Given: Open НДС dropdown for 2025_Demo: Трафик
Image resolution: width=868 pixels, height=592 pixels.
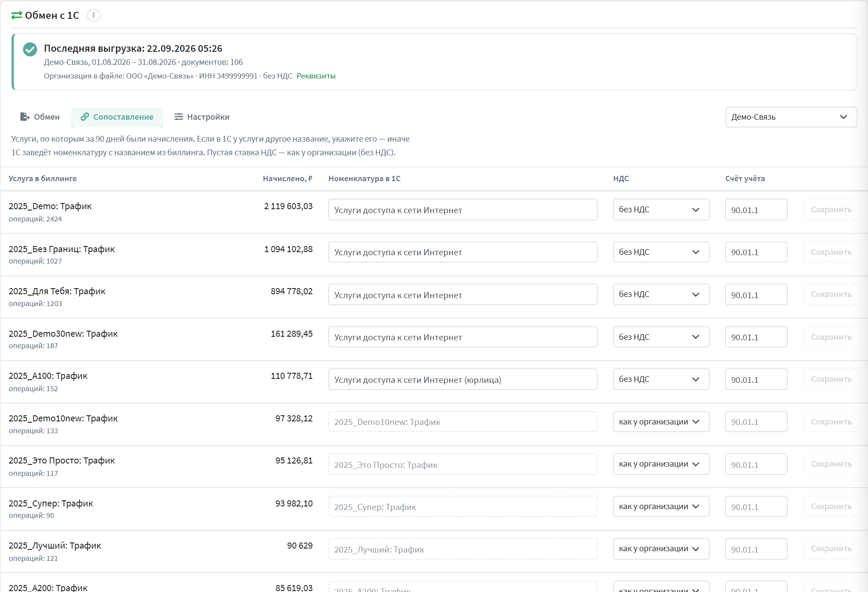Looking at the screenshot, I should coord(661,210).
